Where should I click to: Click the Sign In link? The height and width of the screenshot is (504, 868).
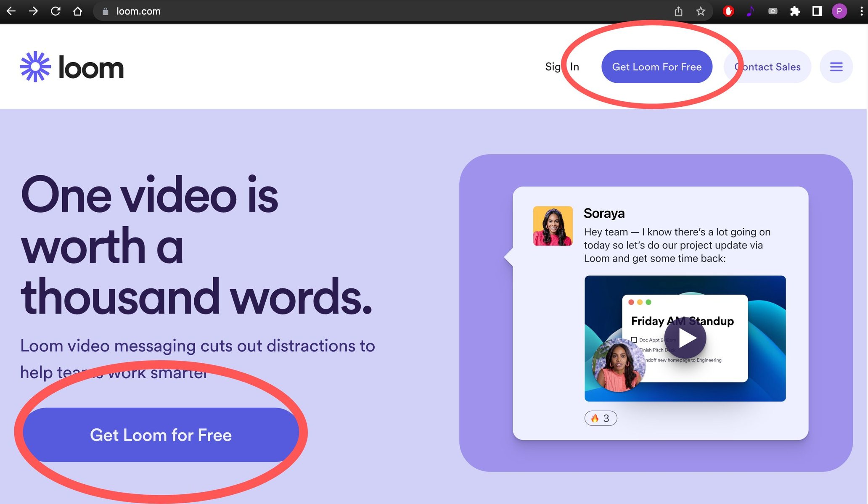[x=562, y=67]
